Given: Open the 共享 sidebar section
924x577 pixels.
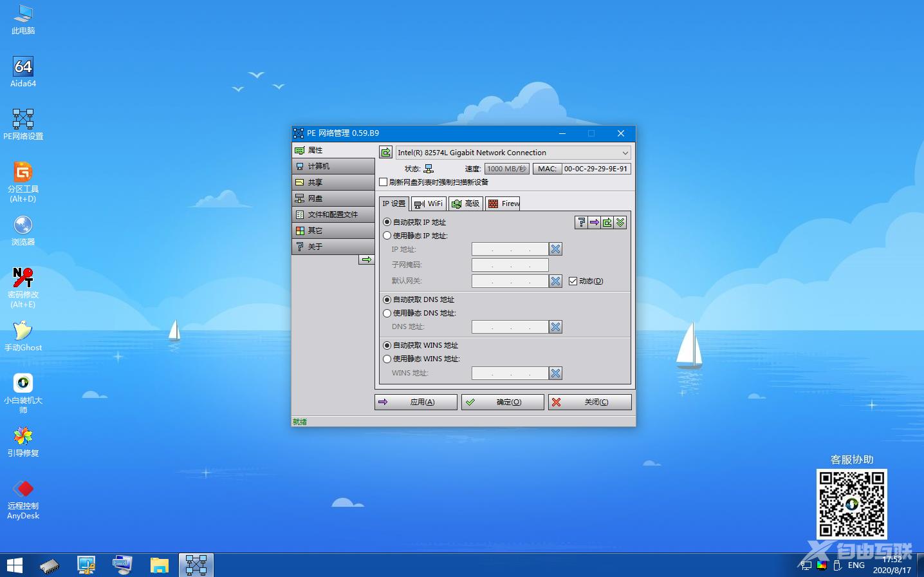Looking at the screenshot, I should 333,182.
